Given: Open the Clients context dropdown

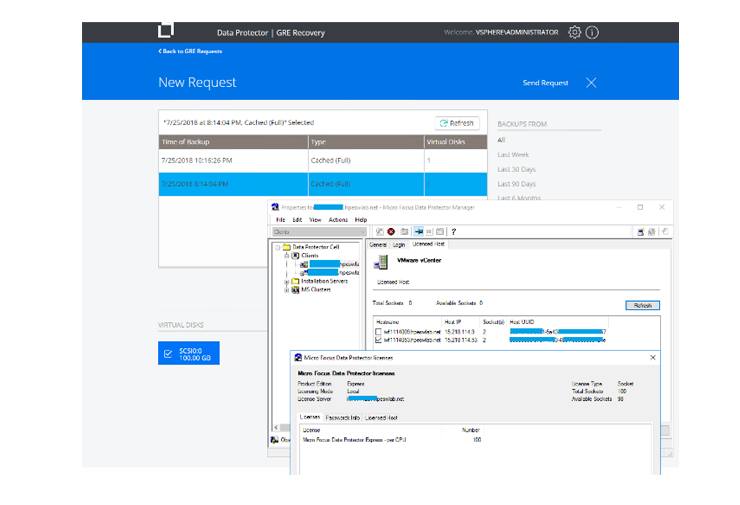Looking at the screenshot, I should pyautogui.click(x=320, y=232).
